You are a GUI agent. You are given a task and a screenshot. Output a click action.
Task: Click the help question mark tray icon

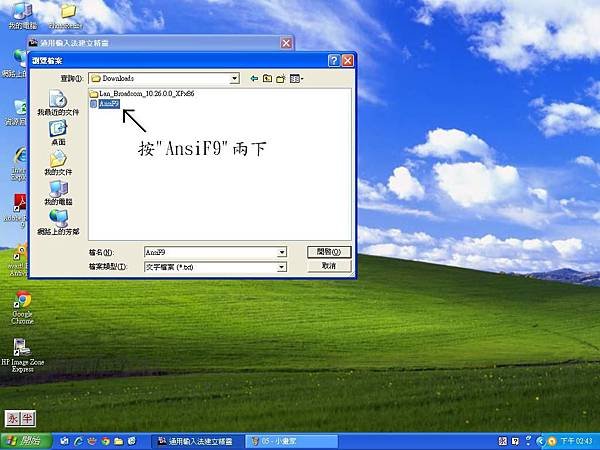pos(515,441)
